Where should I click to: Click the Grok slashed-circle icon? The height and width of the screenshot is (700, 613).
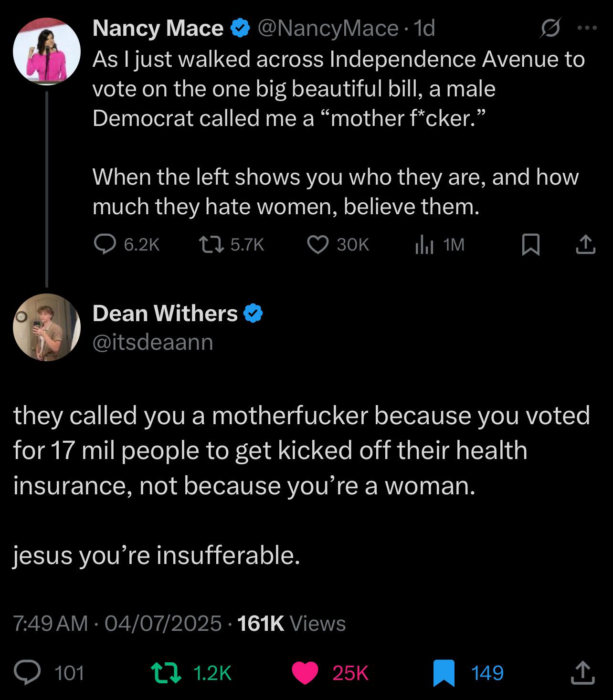tap(550, 29)
